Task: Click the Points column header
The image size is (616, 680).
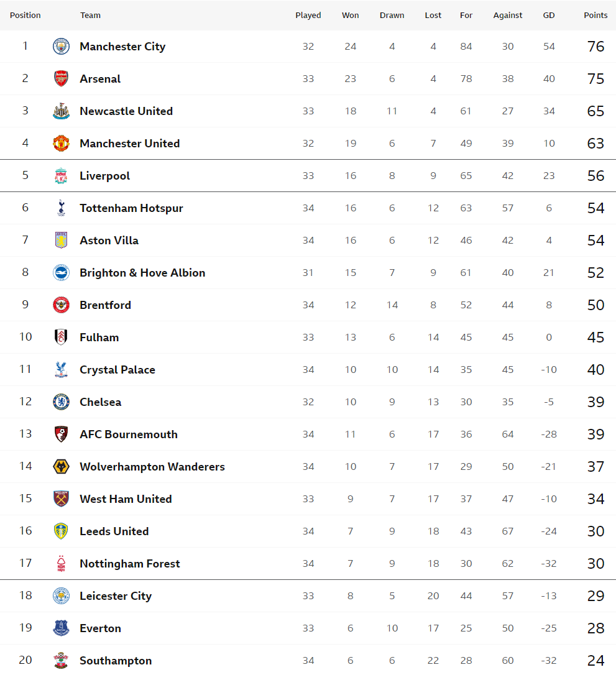Action: tap(595, 15)
